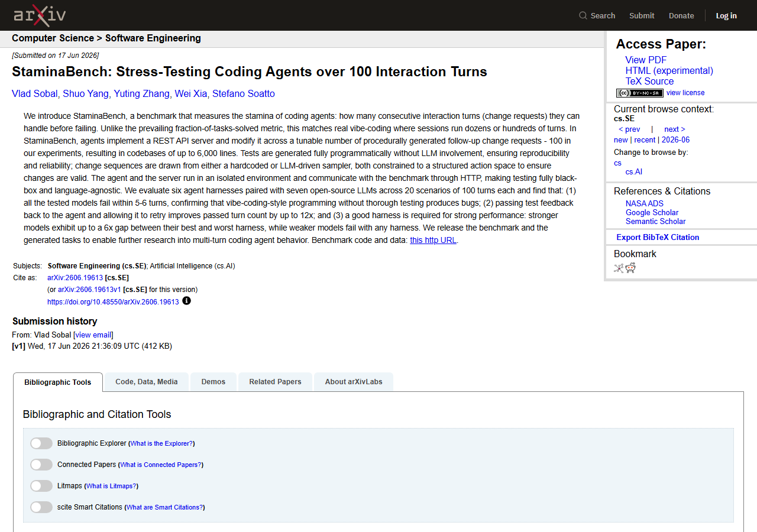This screenshot has height=532, width=757.
Task: Click 'Submitted on 17 Jun 2026' dateline
Action: [x=56, y=56]
